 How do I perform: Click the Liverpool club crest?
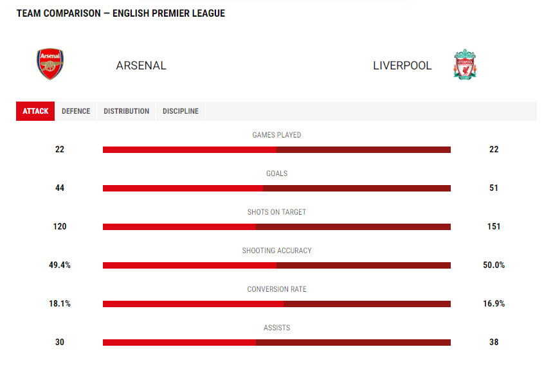pos(465,64)
